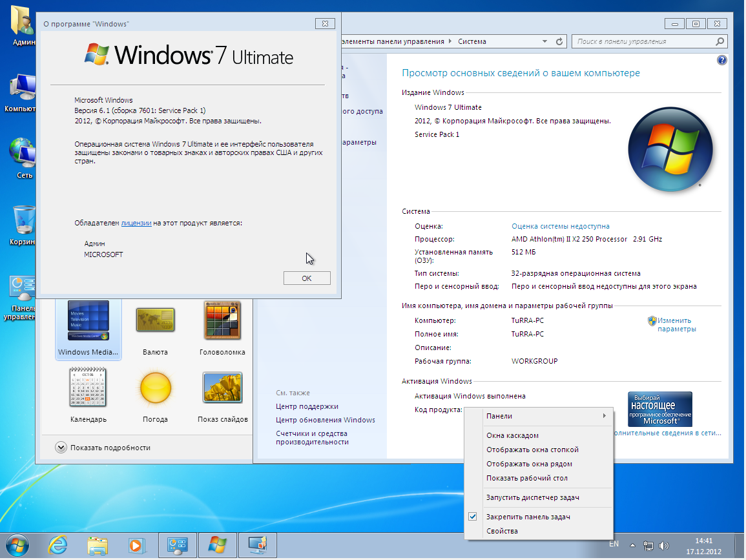Viewport: 746px width, 560px height.
Task: Open the Windows Start menu
Action: coord(17,545)
